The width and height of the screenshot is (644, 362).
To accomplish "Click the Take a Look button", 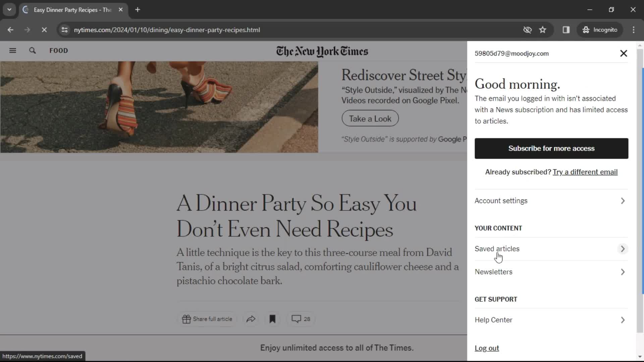I will pyautogui.click(x=370, y=119).
